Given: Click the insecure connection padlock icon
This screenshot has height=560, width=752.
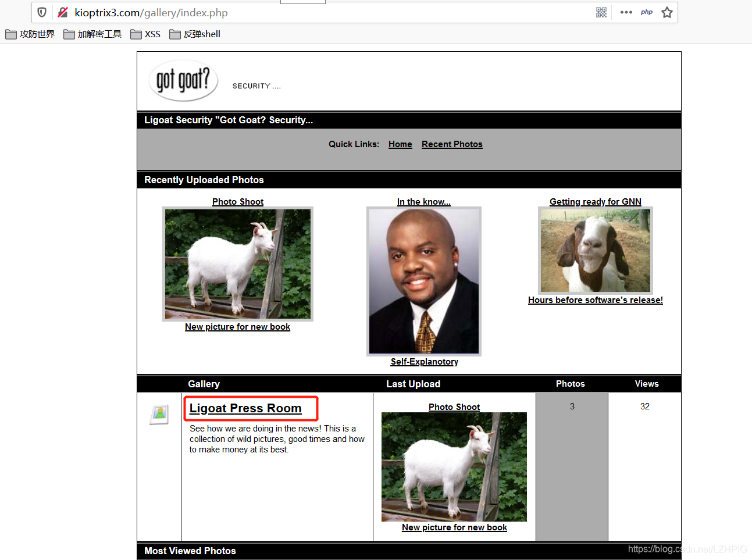Looking at the screenshot, I should tap(63, 12).
